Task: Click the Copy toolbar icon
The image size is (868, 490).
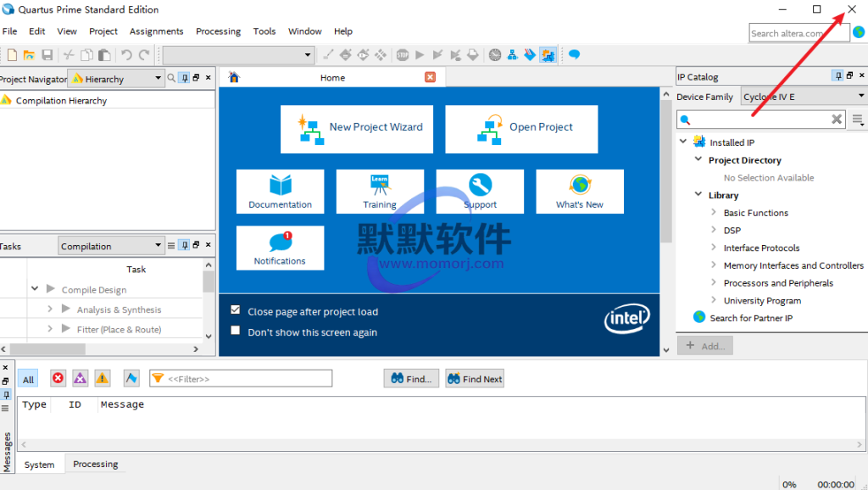Action: 86,55
